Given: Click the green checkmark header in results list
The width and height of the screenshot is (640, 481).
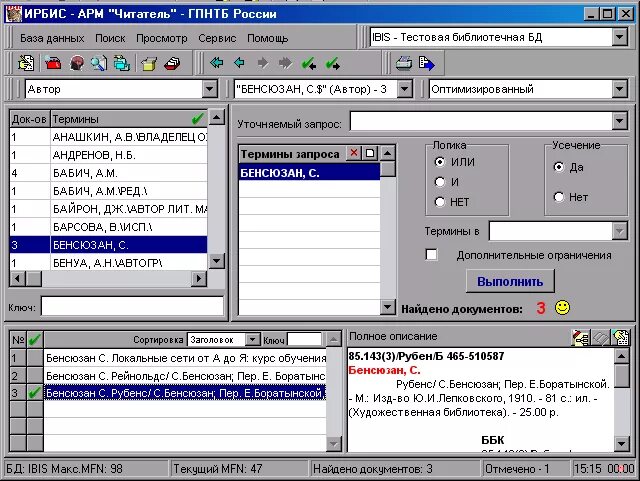Looking at the screenshot, I should click(35, 339).
